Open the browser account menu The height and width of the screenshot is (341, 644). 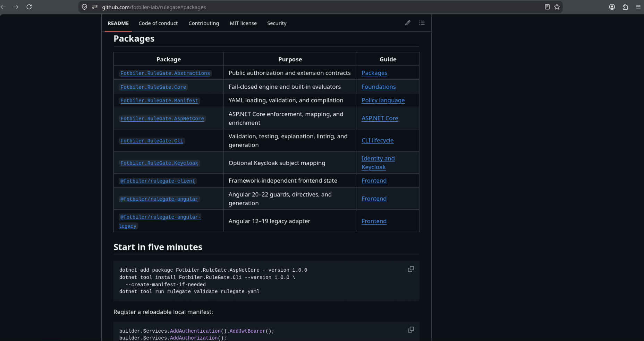612,7
